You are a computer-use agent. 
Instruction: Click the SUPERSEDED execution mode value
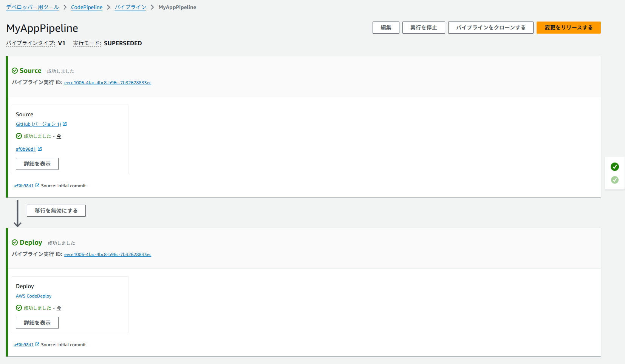point(123,43)
